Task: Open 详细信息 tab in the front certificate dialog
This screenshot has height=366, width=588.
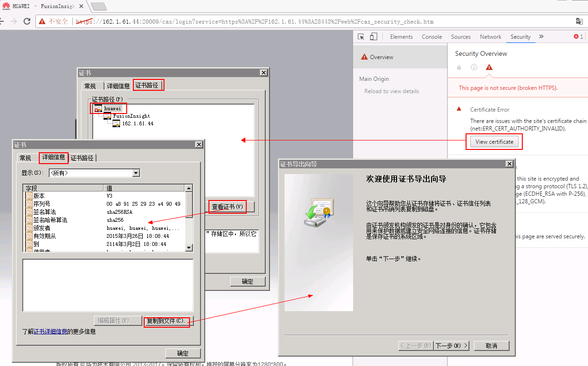Action: click(x=54, y=157)
